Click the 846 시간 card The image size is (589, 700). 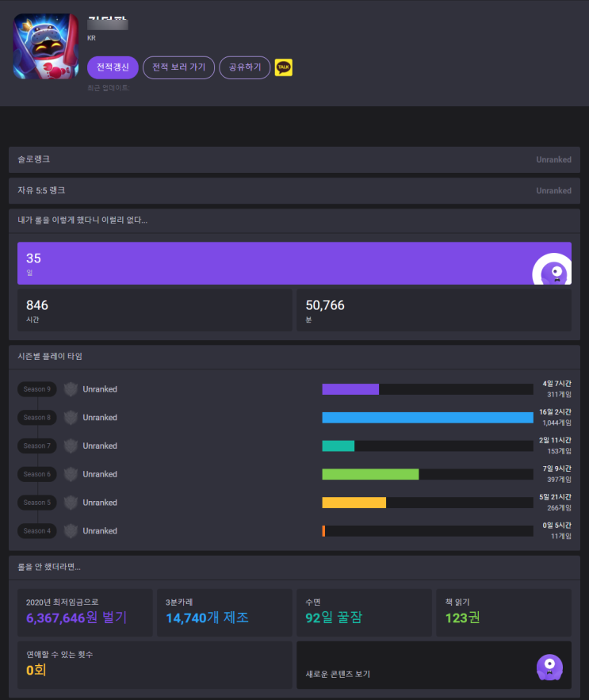[x=155, y=310]
